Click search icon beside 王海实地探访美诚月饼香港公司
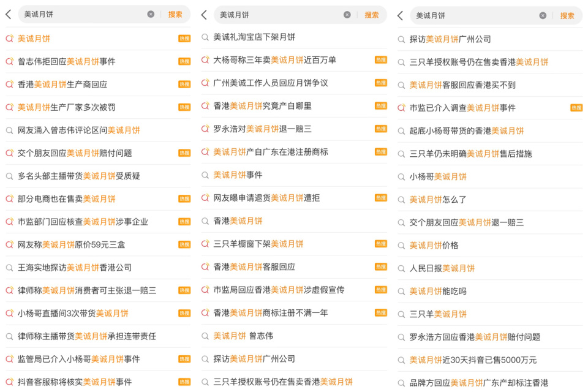 click(x=9, y=268)
